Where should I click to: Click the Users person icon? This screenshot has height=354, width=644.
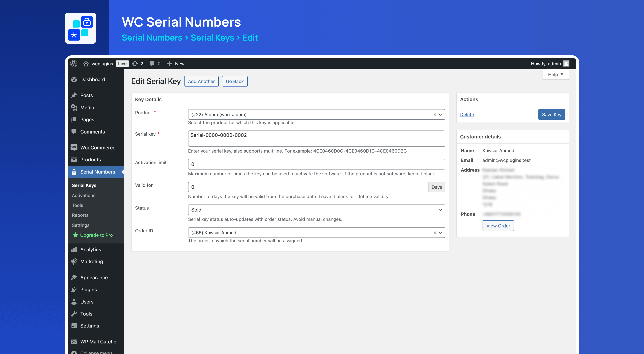click(74, 302)
